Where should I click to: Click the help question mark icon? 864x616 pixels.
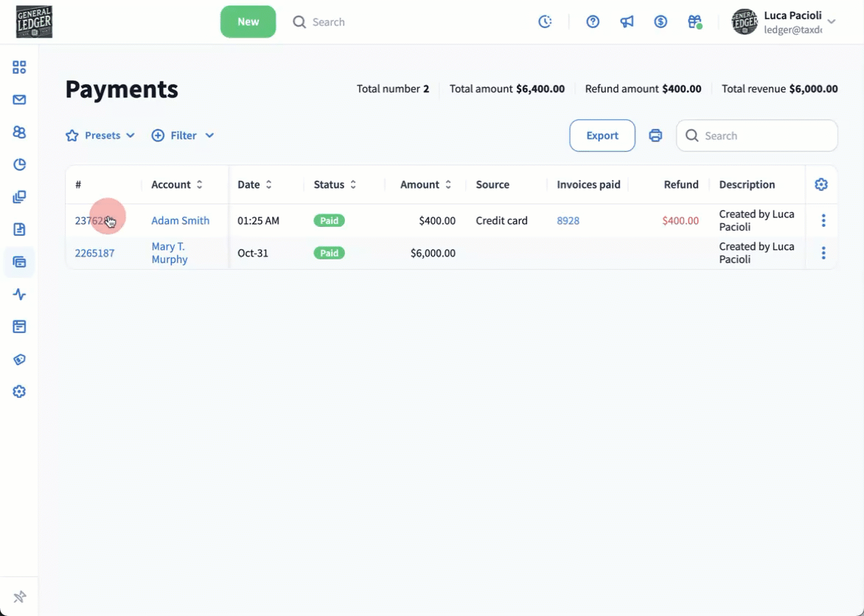click(x=593, y=22)
